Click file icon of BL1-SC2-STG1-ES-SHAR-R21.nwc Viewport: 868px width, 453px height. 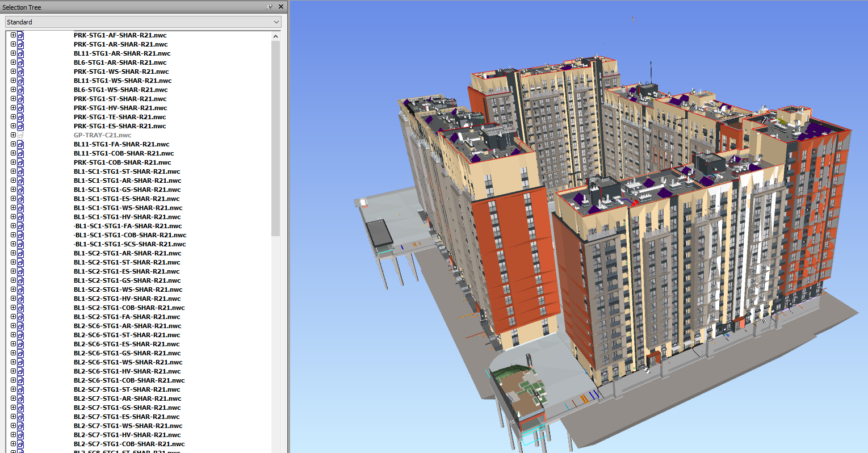point(20,271)
